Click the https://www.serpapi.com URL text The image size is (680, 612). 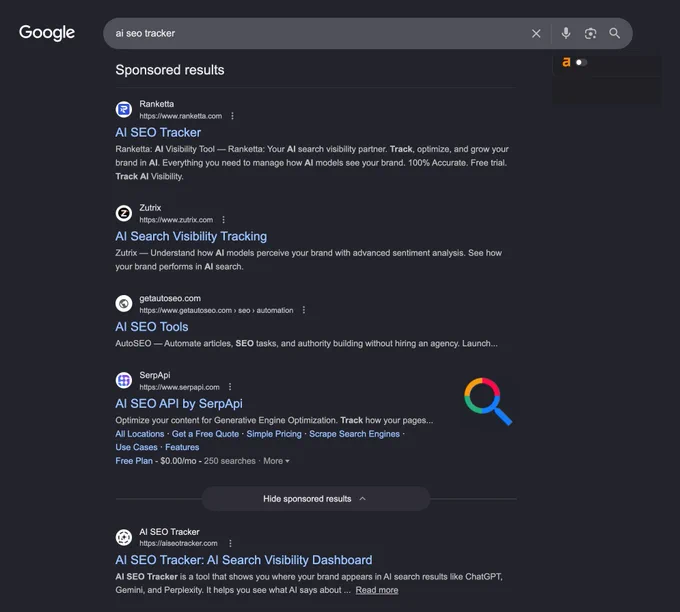point(179,387)
